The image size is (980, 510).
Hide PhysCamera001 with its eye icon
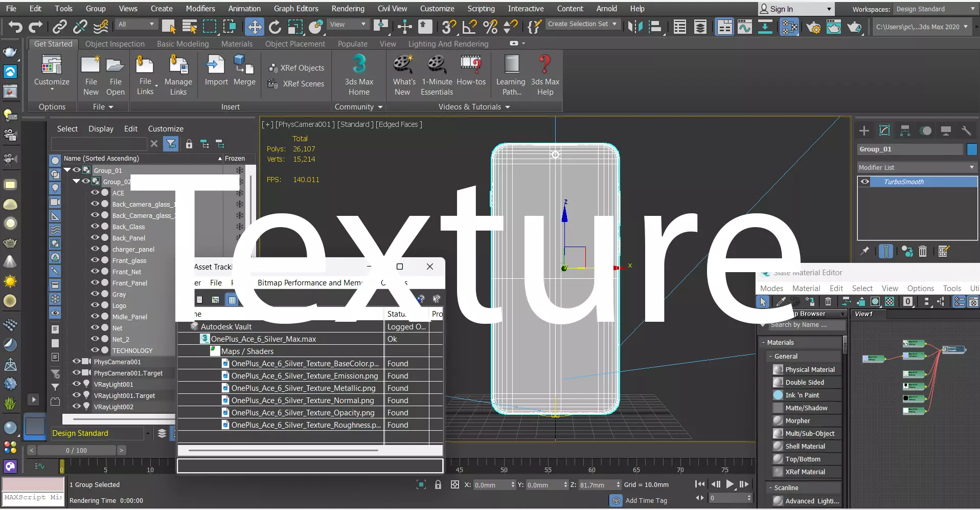coord(77,361)
